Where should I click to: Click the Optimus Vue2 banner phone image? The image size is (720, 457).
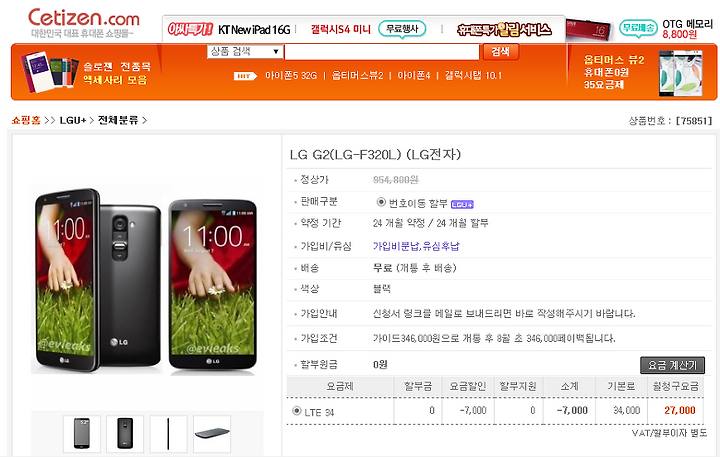click(681, 73)
